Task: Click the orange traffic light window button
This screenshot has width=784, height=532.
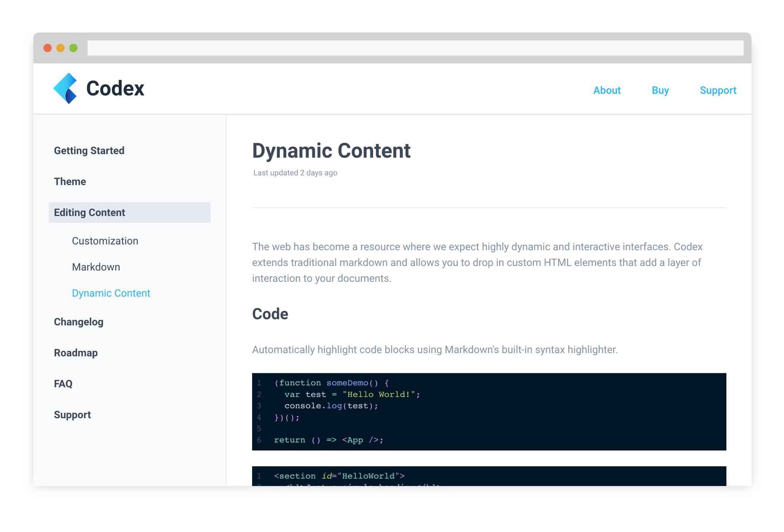Action: pyautogui.click(x=60, y=48)
